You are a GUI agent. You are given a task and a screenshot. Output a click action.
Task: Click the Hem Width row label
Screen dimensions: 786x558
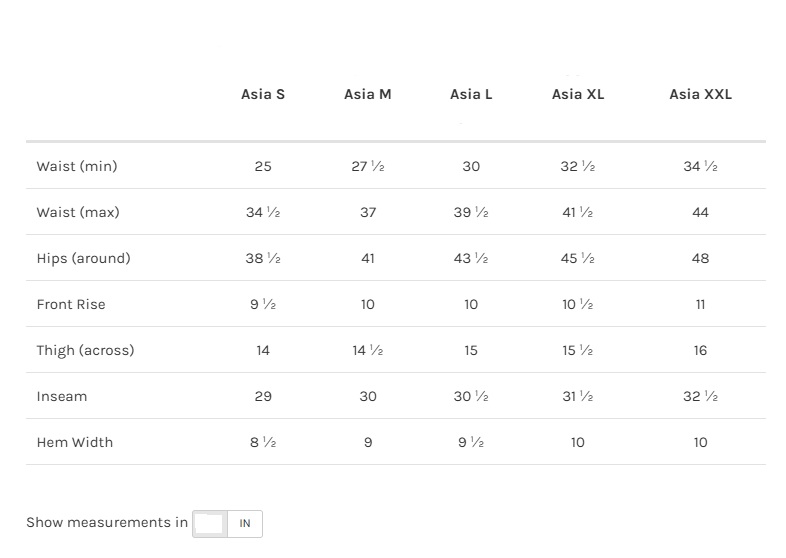pyautogui.click(x=75, y=442)
